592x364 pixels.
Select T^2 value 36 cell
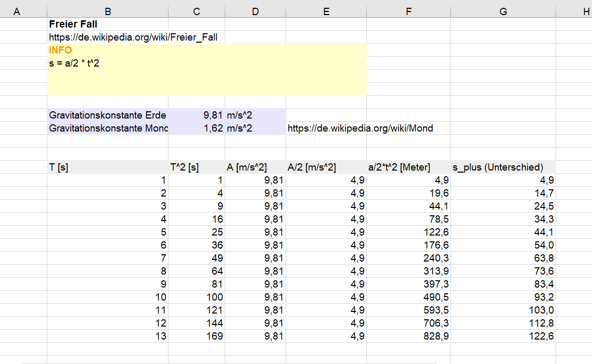pyautogui.click(x=196, y=245)
